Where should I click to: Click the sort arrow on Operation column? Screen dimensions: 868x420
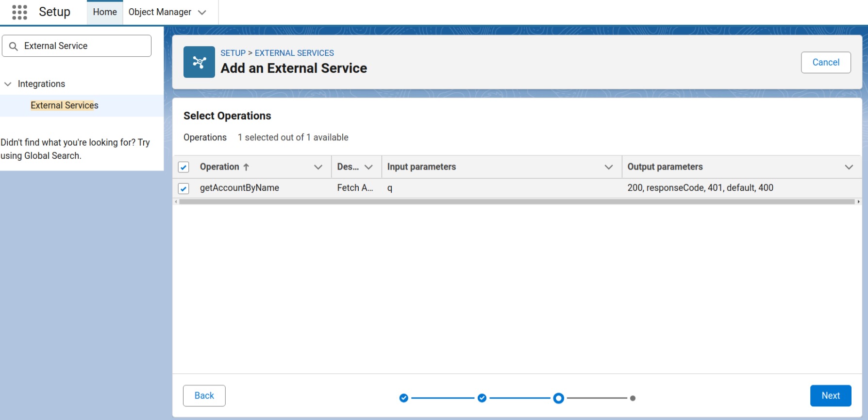246,167
